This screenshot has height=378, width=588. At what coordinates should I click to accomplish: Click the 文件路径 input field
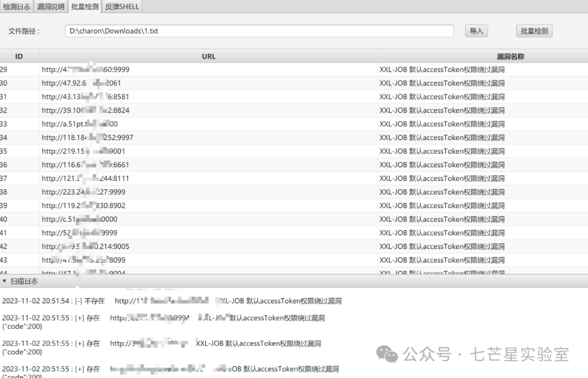click(259, 31)
